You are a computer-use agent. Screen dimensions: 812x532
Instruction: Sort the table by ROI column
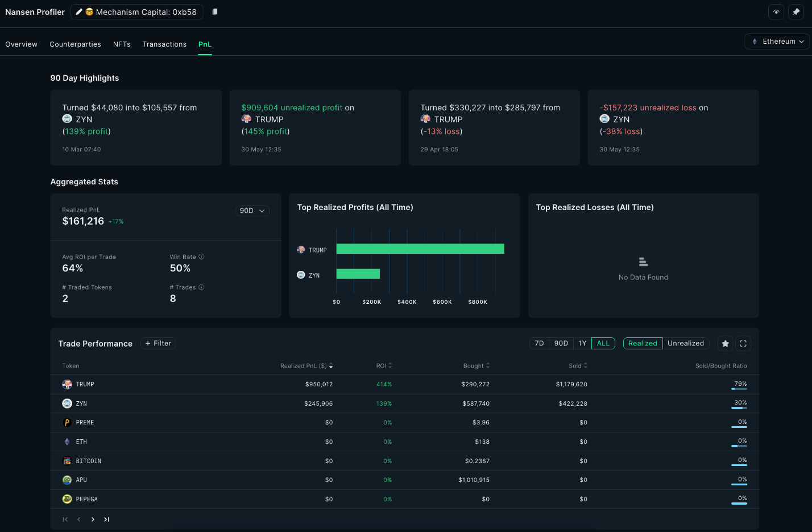[385, 365]
